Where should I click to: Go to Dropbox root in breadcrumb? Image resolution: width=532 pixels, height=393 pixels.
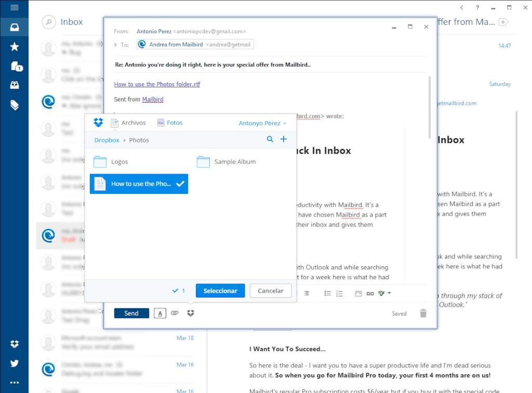tap(107, 140)
